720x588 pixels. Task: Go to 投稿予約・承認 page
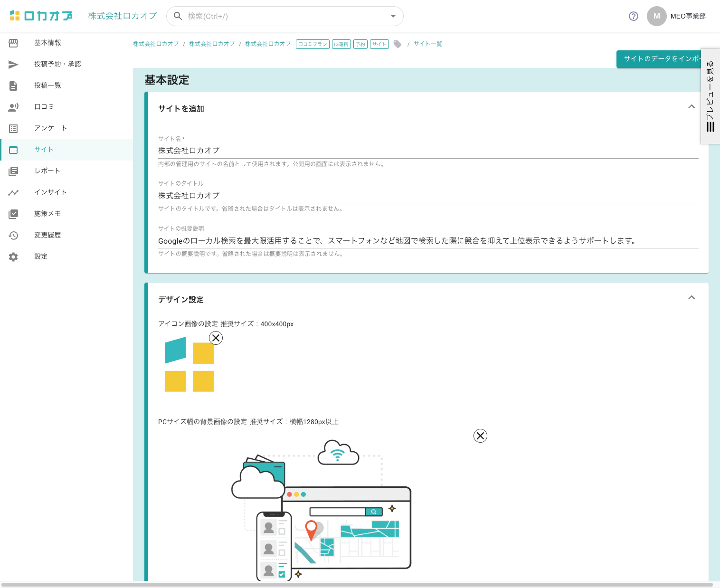point(57,64)
